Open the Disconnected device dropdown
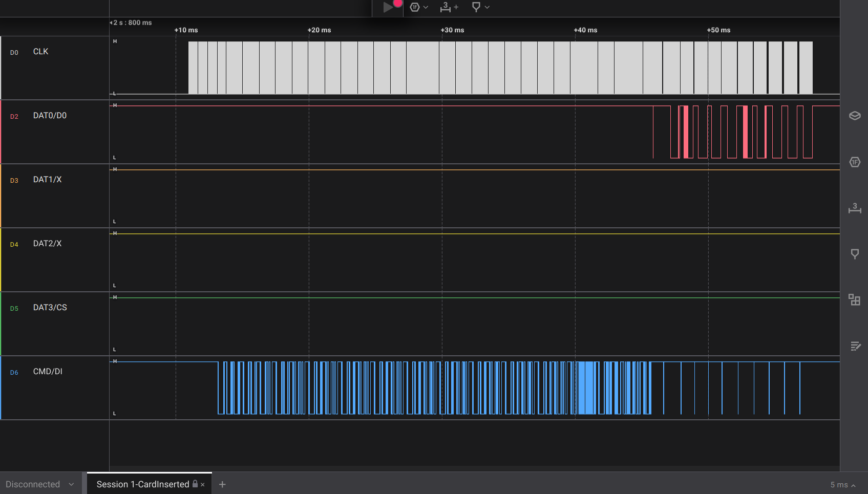 pos(40,484)
